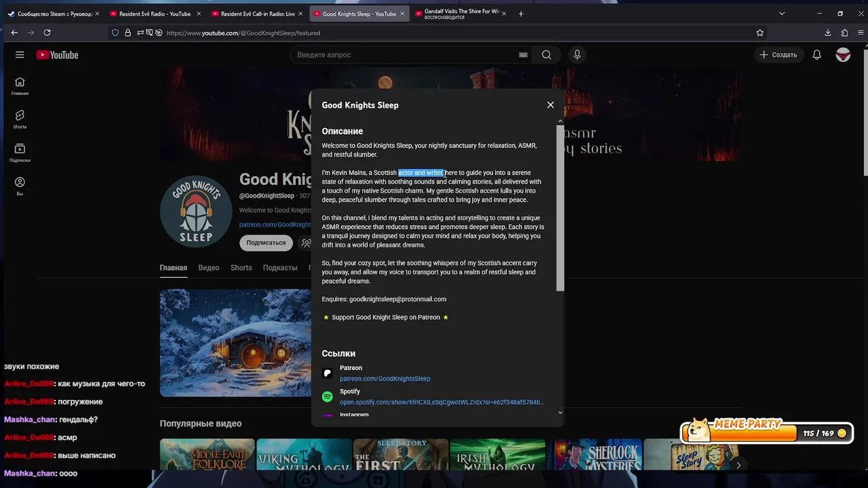This screenshot has height=488, width=868.
Task: Go to the YouTube home logo
Action: tap(58, 55)
